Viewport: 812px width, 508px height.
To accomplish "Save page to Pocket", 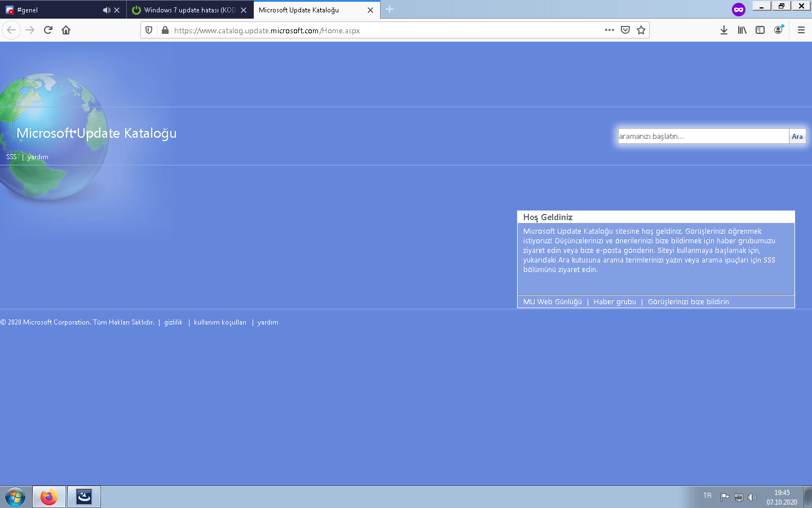I will click(x=625, y=30).
